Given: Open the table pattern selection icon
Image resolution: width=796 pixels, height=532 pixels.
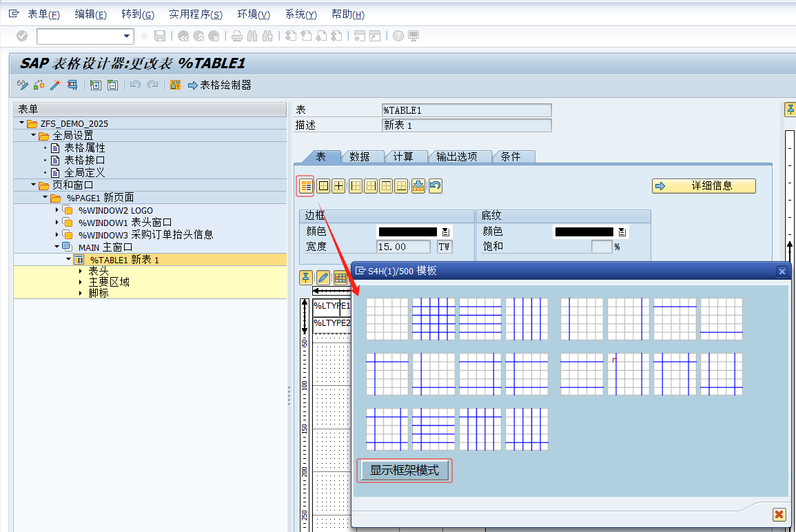Looking at the screenshot, I should pos(305,185).
